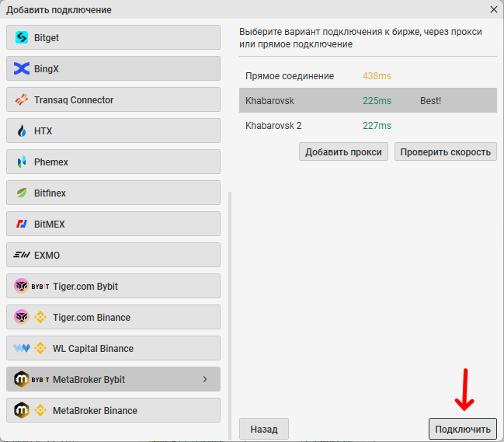Open Transaq Connector option label
Image resolution: width=504 pixels, height=442 pixels.
[74, 100]
